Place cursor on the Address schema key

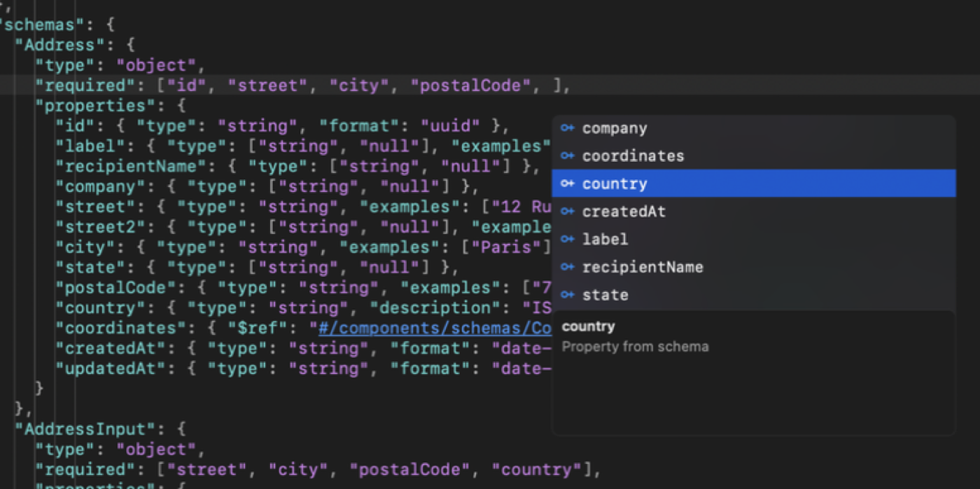(x=59, y=44)
